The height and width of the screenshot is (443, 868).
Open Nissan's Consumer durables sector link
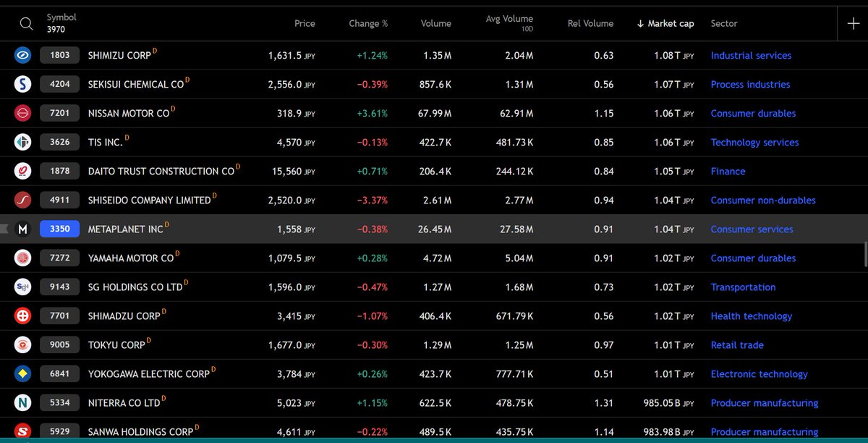click(753, 113)
